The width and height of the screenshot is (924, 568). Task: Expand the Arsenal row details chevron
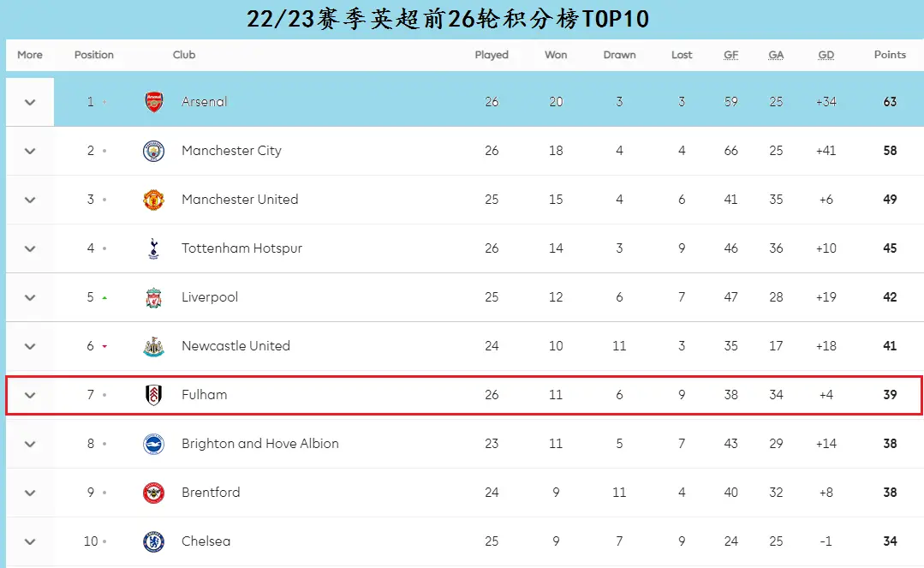pyautogui.click(x=30, y=102)
